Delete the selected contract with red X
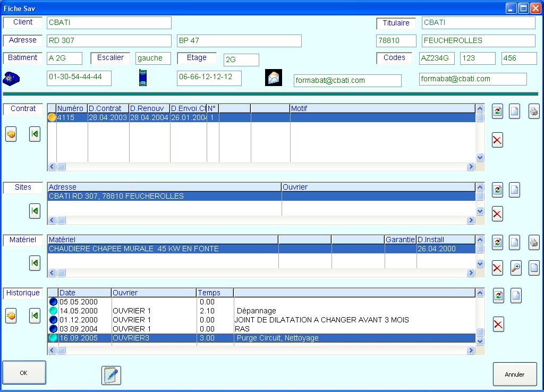Viewport: 544px width, 392px height. coord(497,140)
